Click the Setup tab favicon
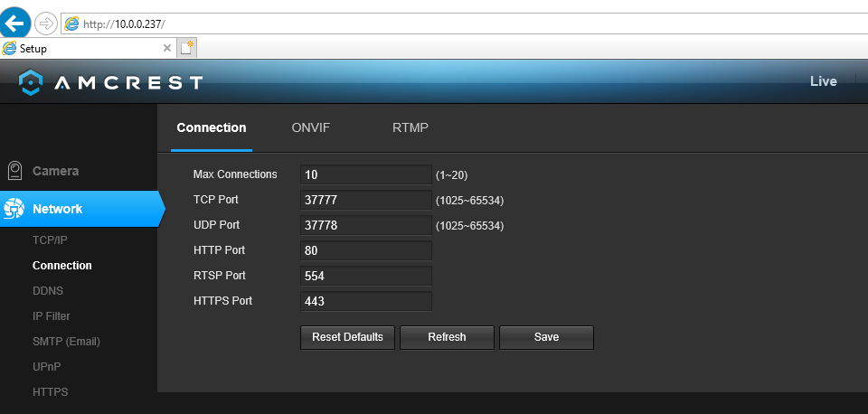868x414 pixels. tap(9, 48)
